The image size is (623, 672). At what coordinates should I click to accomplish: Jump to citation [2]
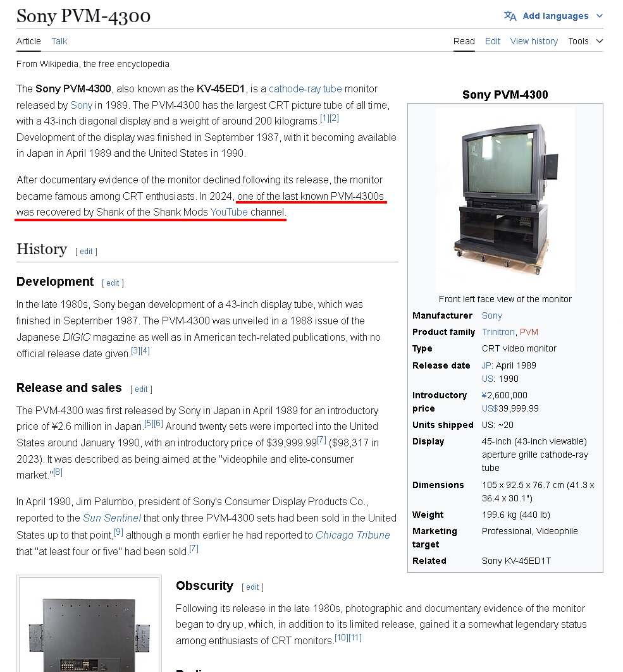click(x=335, y=118)
